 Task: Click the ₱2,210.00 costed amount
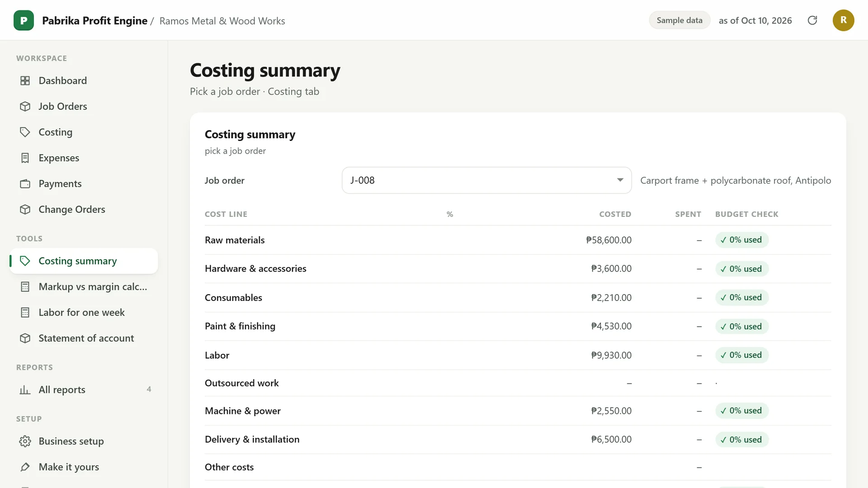(x=611, y=297)
